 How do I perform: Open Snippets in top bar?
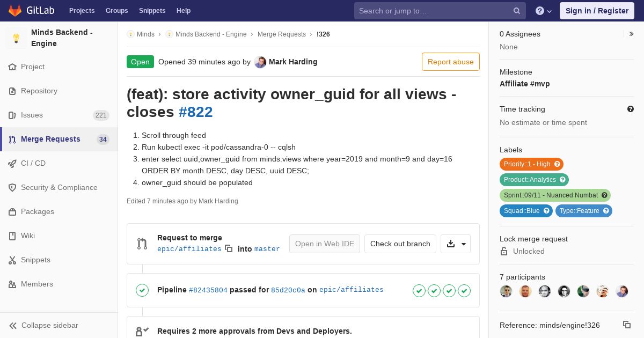152,11
